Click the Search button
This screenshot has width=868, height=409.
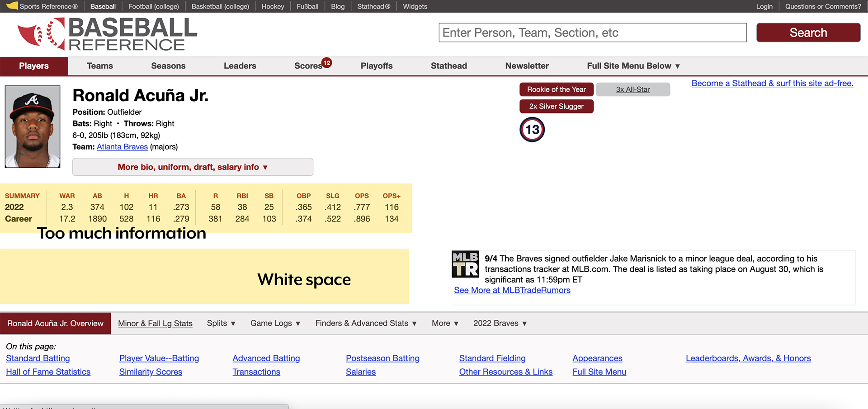[808, 33]
